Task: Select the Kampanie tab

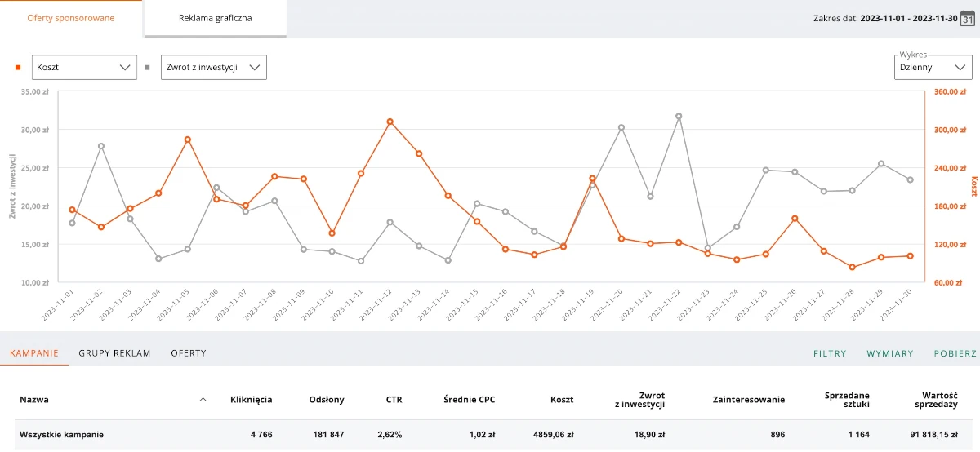Action: pos(34,353)
